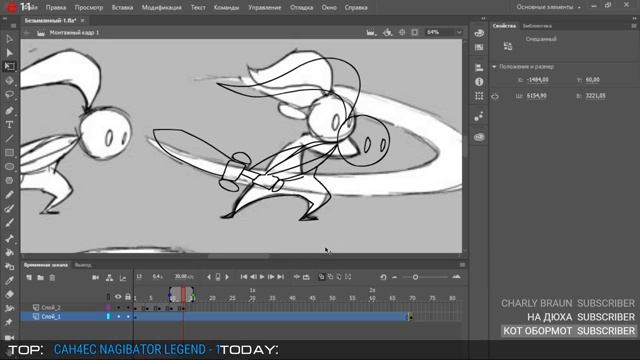Viewport: 640px width, 360px height.
Task: Click the width value 6154,90
Action: [x=537, y=96]
